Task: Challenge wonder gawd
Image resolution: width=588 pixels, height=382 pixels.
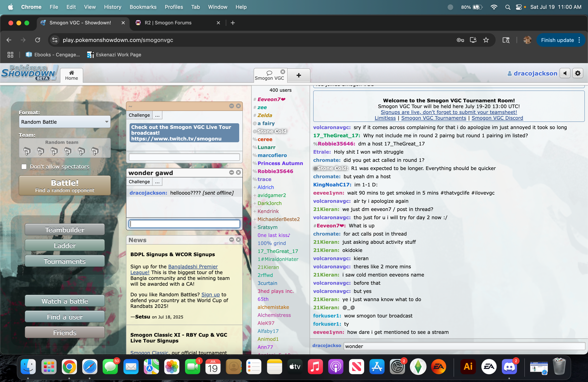Action: coord(139,182)
